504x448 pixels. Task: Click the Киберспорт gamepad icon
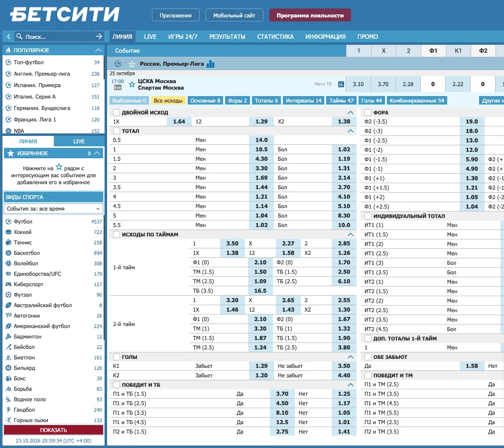pyautogui.click(x=8, y=284)
